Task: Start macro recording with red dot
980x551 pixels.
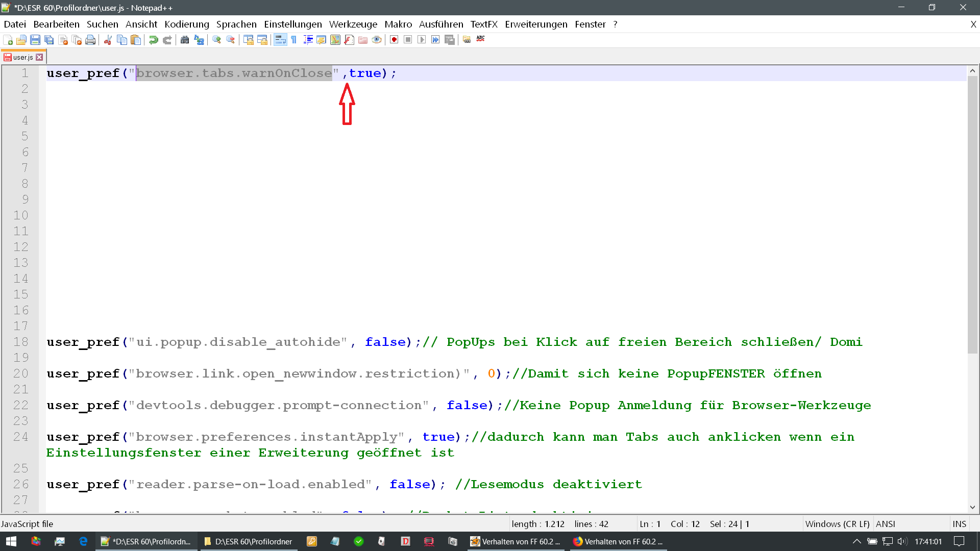Action: coord(394,40)
